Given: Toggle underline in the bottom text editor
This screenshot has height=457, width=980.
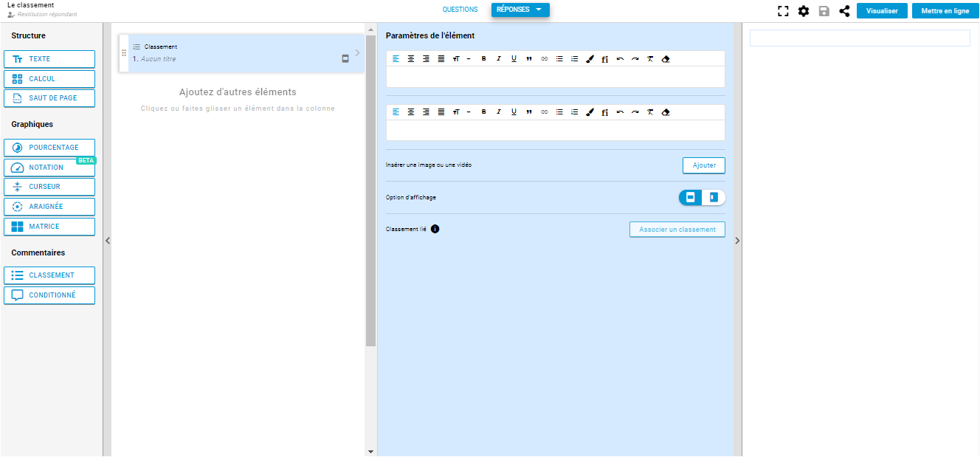Looking at the screenshot, I should click(x=514, y=112).
